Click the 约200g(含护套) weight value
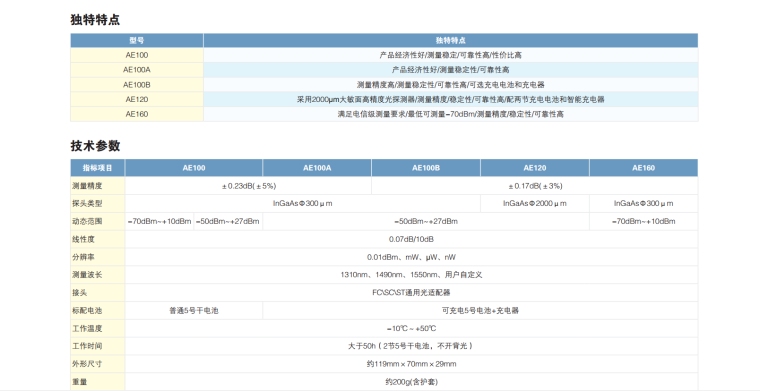The width and height of the screenshot is (760, 391). tap(412, 382)
